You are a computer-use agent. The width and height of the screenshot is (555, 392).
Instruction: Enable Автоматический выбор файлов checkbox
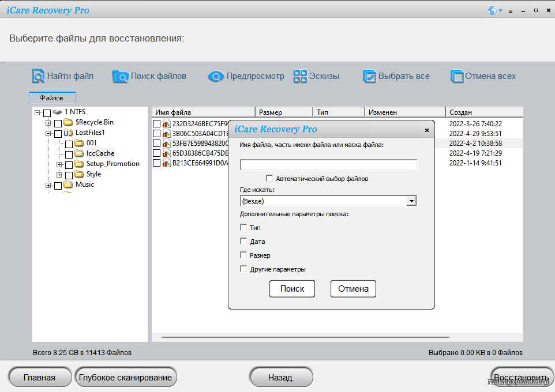pyautogui.click(x=269, y=179)
